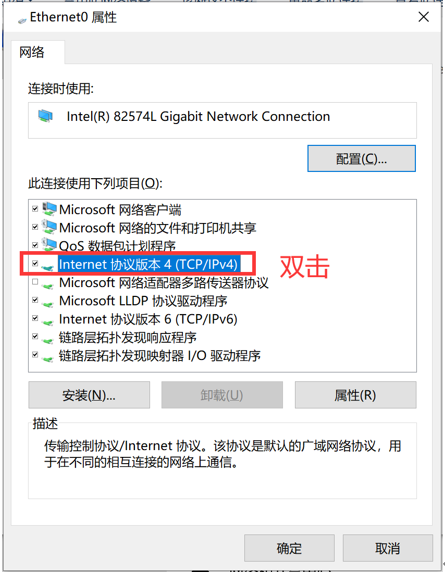Click the 链路层拓扑发现响应程序 icon
This screenshot has width=445, height=573.
pos(47,338)
